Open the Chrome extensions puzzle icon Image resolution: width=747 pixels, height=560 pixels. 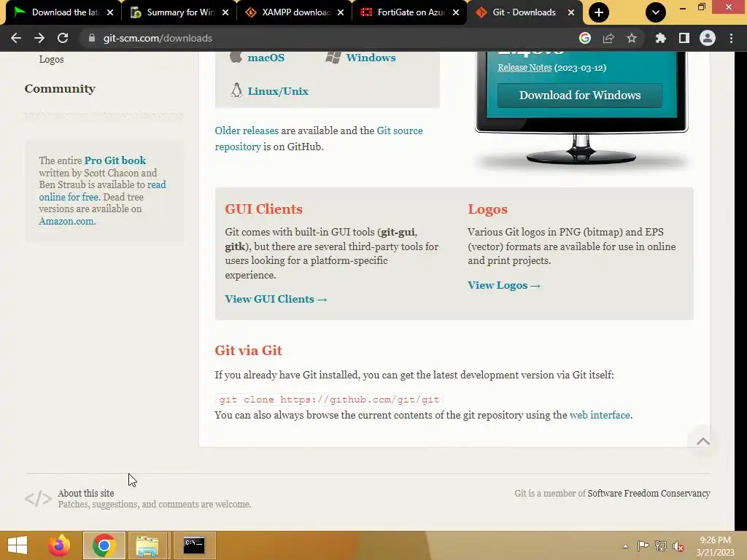660,38
